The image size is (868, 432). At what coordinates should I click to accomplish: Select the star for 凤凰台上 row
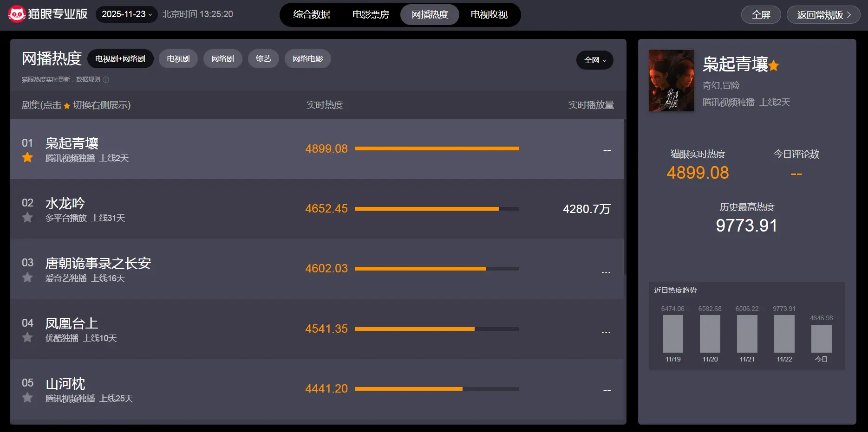point(27,337)
